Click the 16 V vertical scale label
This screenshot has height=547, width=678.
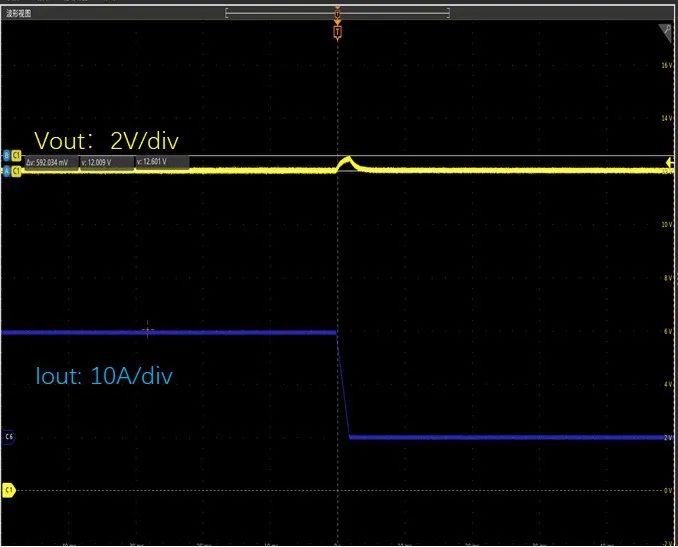[x=666, y=65]
